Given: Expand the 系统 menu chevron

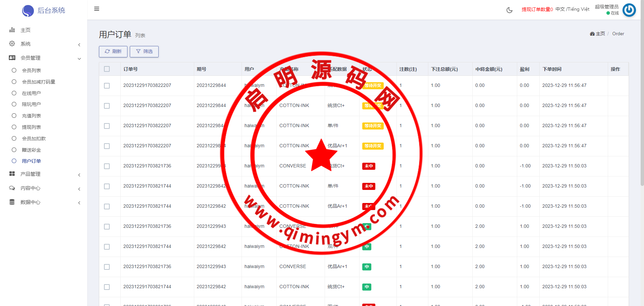Looking at the screenshot, I should 79,45.
